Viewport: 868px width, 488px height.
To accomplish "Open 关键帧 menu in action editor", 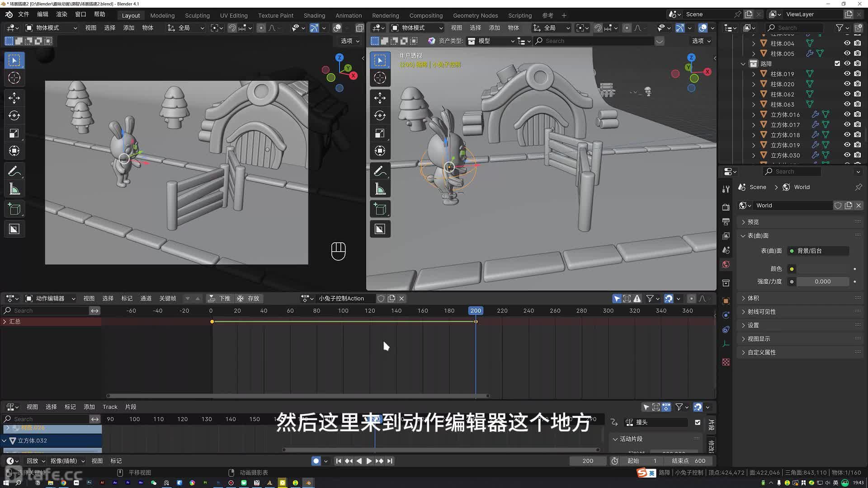I will click(x=167, y=298).
